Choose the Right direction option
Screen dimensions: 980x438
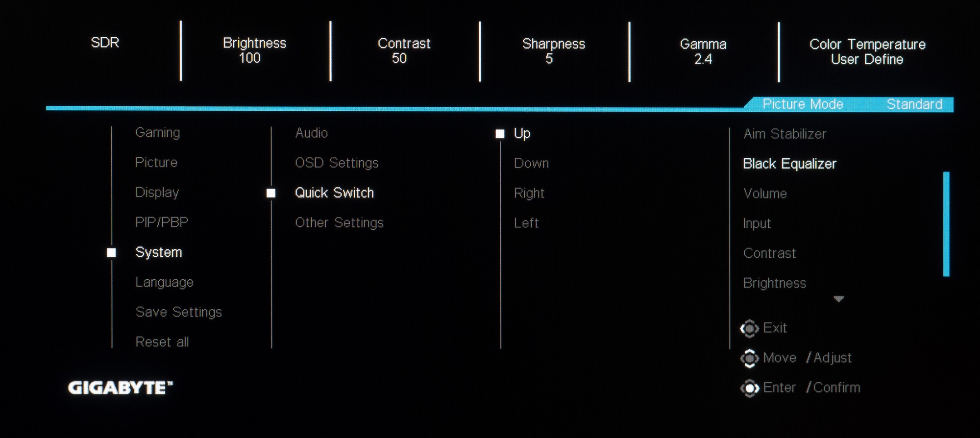coord(529,194)
